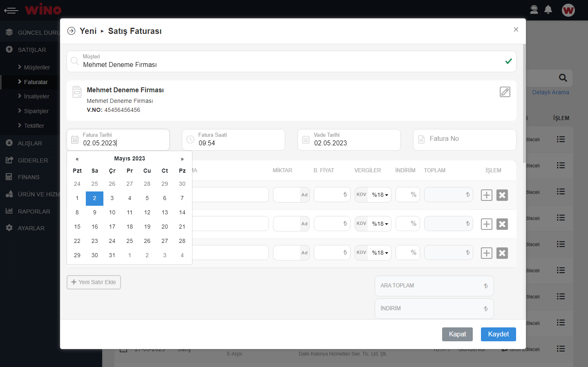This screenshot has width=588, height=367.
Task: Click the add row plus icon in first line
Action: click(486, 195)
